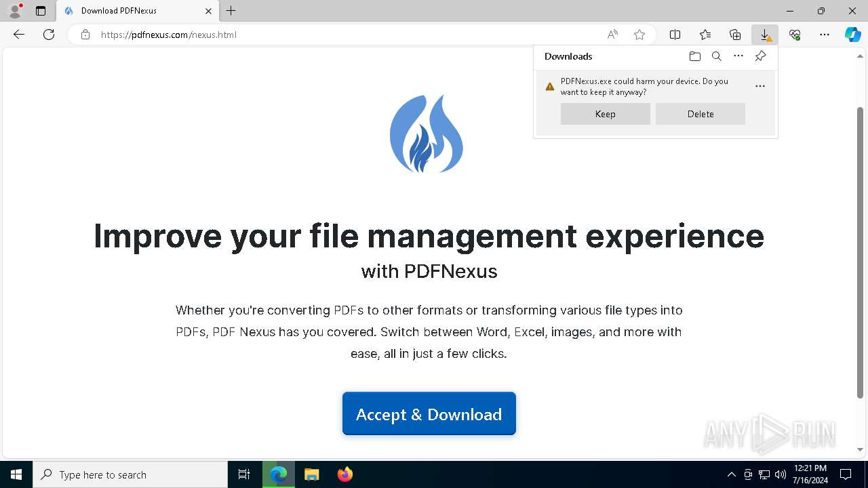Click the browser Back arrow
The image size is (868, 488).
click(19, 35)
